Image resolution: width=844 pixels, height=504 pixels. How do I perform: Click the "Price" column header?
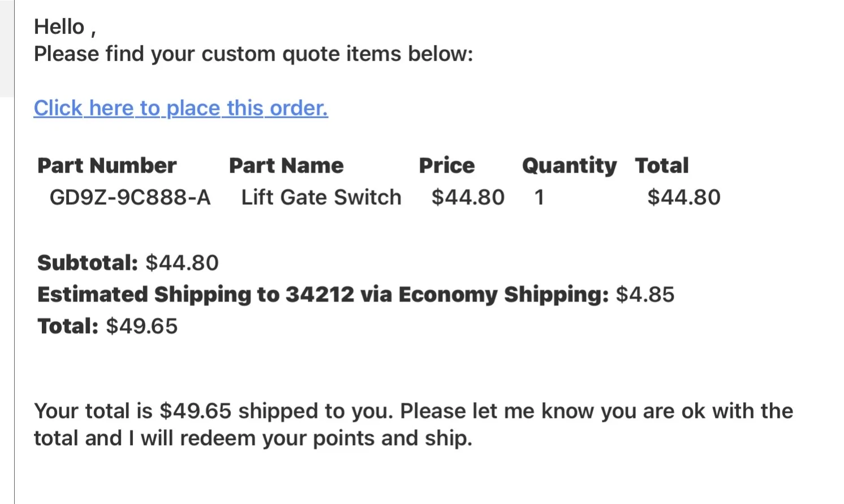(447, 166)
